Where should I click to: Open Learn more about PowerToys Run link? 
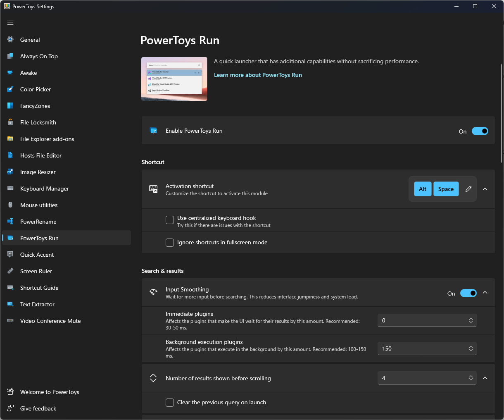click(x=258, y=75)
